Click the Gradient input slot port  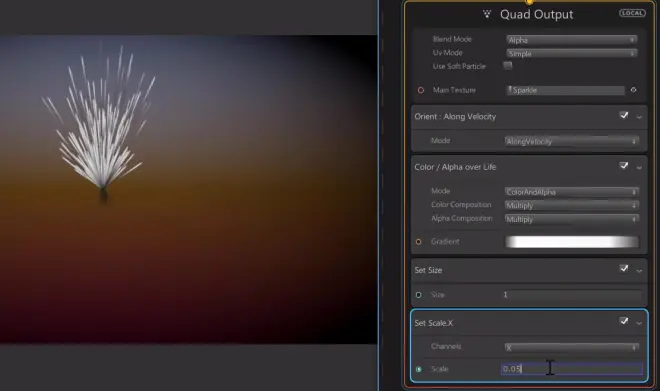point(418,242)
